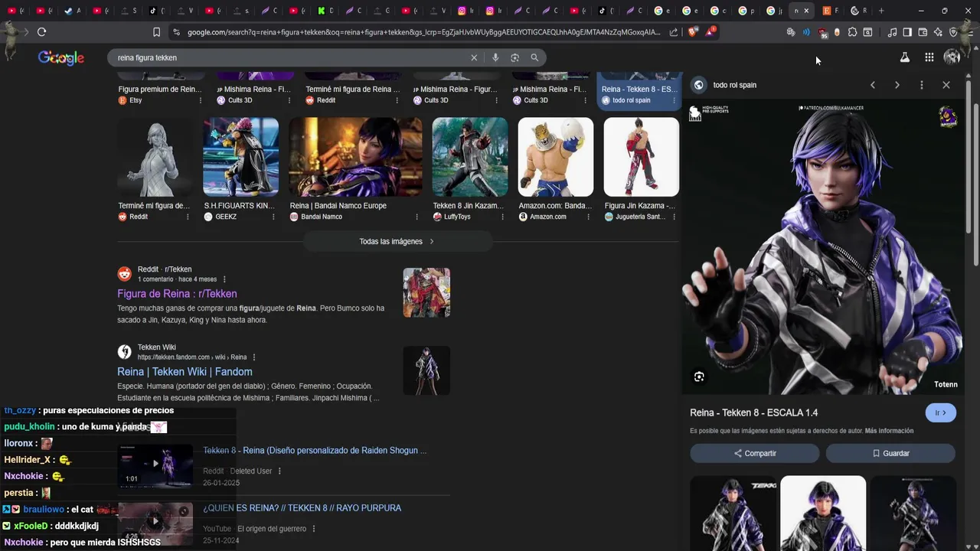
Task: Open '¿QUIEN ES REINA?' YouTube video link
Action: click(302, 508)
